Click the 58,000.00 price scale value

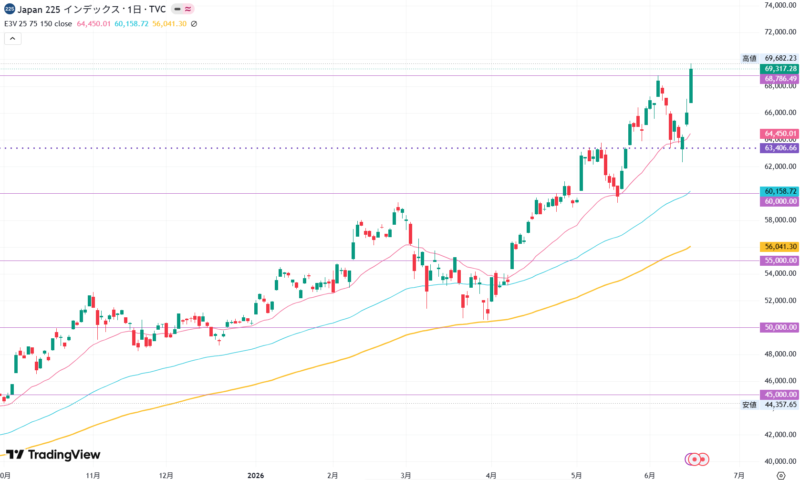pyautogui.click(x=780, y=220)
